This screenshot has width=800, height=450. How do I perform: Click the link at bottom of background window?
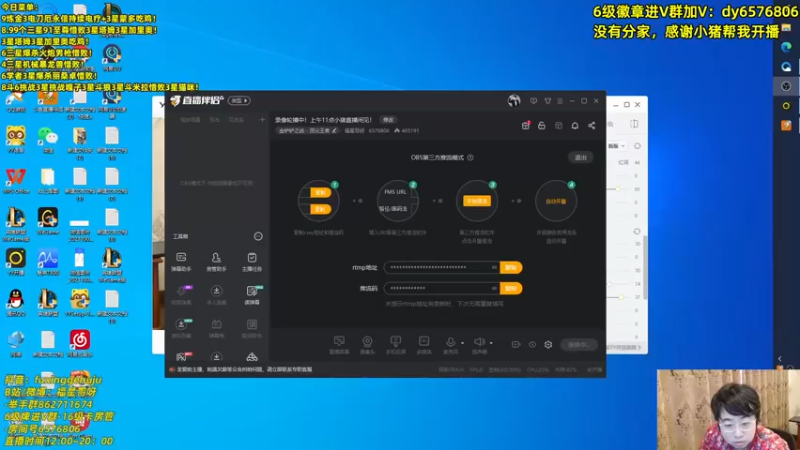click(623, 347)
